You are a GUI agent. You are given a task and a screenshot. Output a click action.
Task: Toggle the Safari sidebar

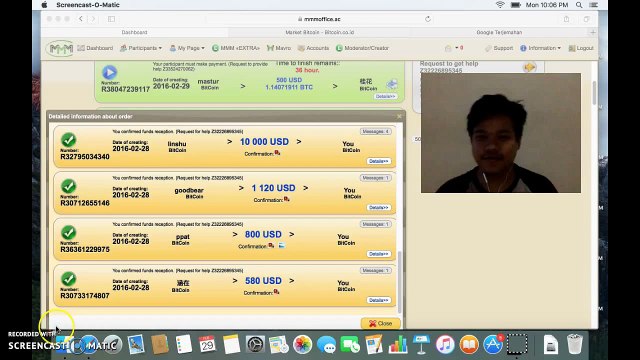click(111, 19)
